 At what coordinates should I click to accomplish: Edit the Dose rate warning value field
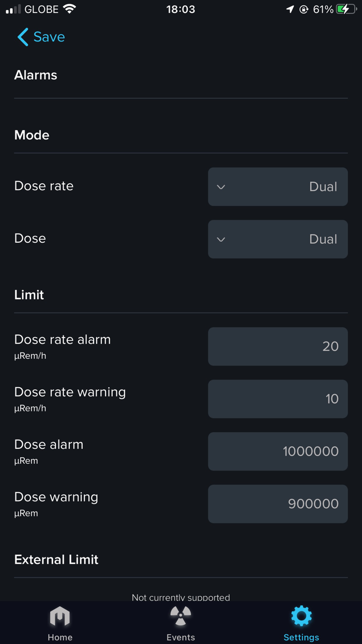pos(278,399)
